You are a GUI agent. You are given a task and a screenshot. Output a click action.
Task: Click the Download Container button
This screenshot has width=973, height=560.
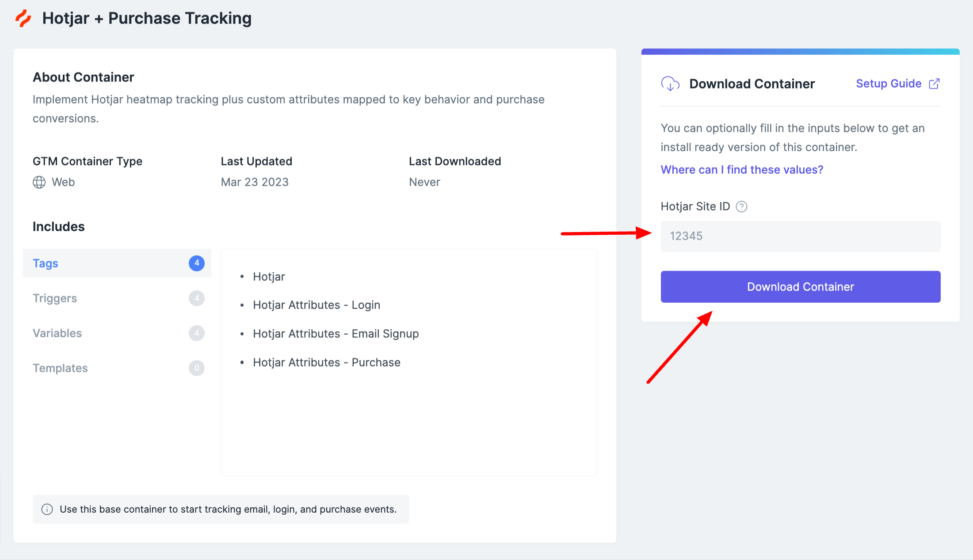(801, 287)
